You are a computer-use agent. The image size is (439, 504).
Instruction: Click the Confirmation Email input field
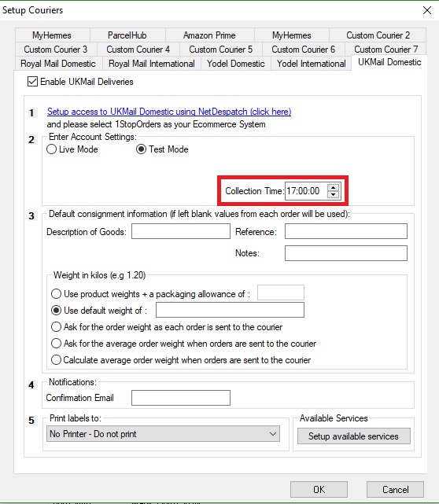point(181,398)
